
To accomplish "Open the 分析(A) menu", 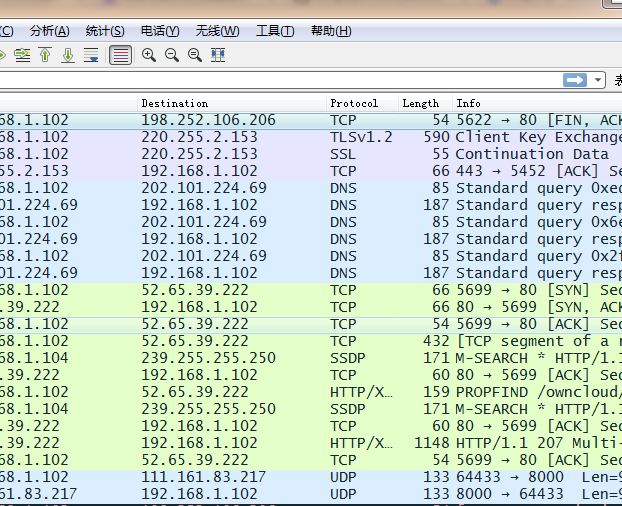I will [49, 31].
